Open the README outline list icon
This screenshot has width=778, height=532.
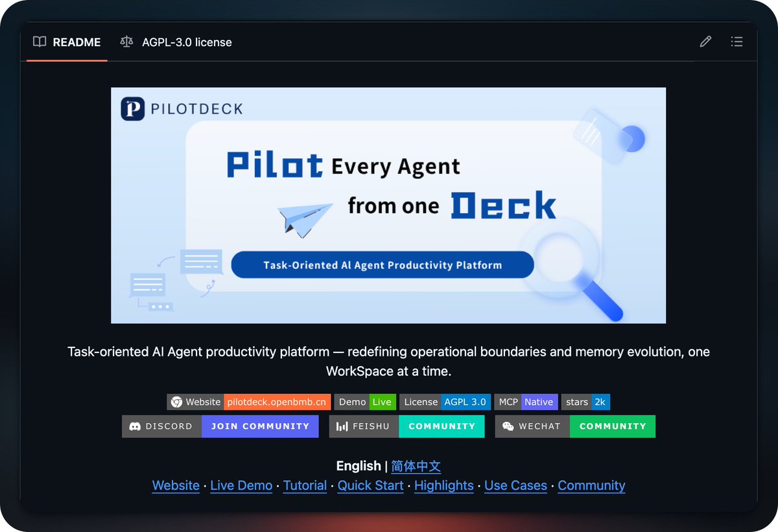[737, 42]
